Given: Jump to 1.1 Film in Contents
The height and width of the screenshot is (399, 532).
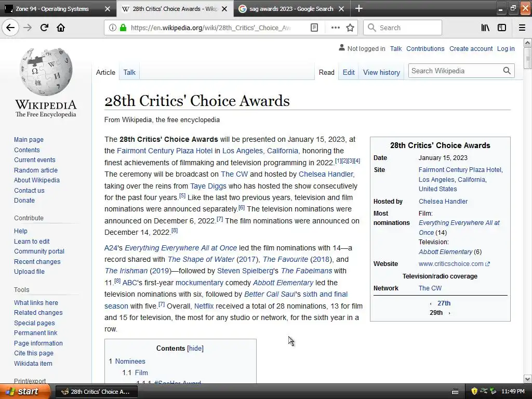Looking at the screenshot, I should point(141,373).
